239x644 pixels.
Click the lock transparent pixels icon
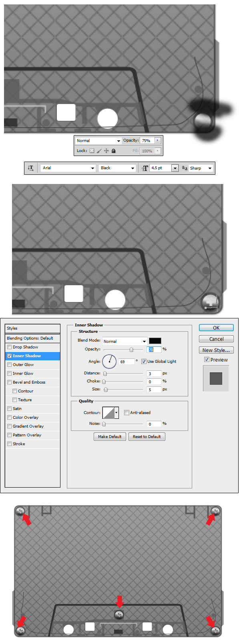click(92, 151)
